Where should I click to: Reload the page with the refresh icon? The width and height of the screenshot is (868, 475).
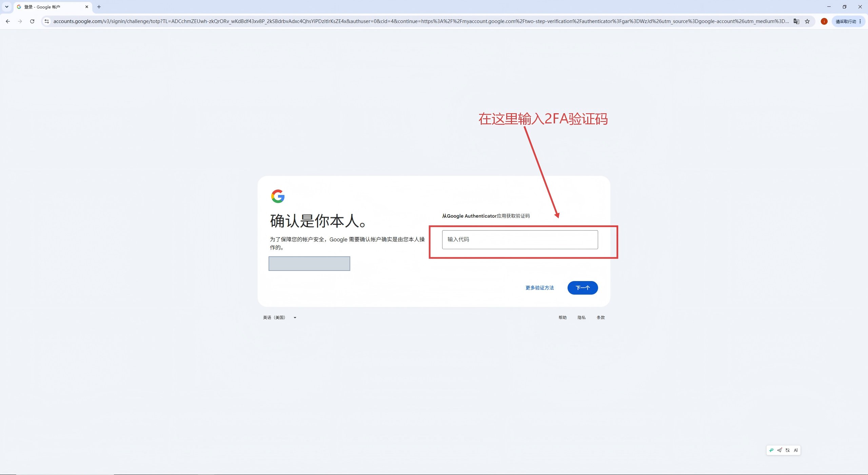click(x=32, y=21)
